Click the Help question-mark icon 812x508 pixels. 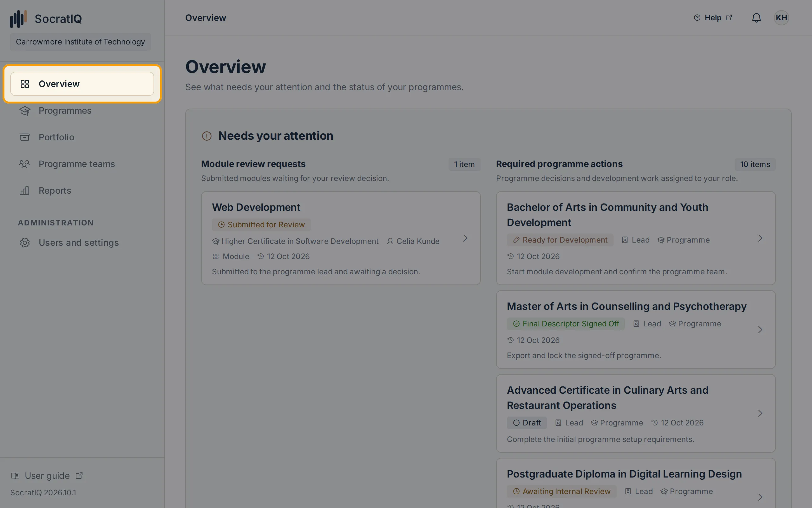(x=697, y=18)
